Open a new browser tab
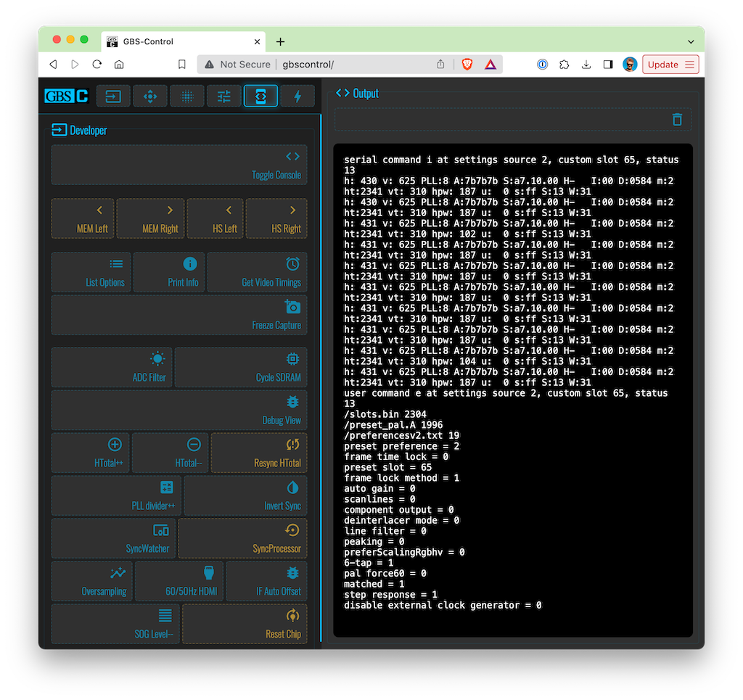743x700 pixels. pos(281,41)
